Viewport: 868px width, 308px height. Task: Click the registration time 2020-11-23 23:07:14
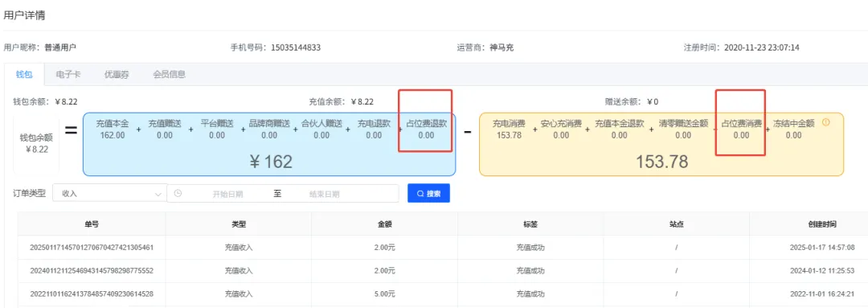tap(761, 47)
